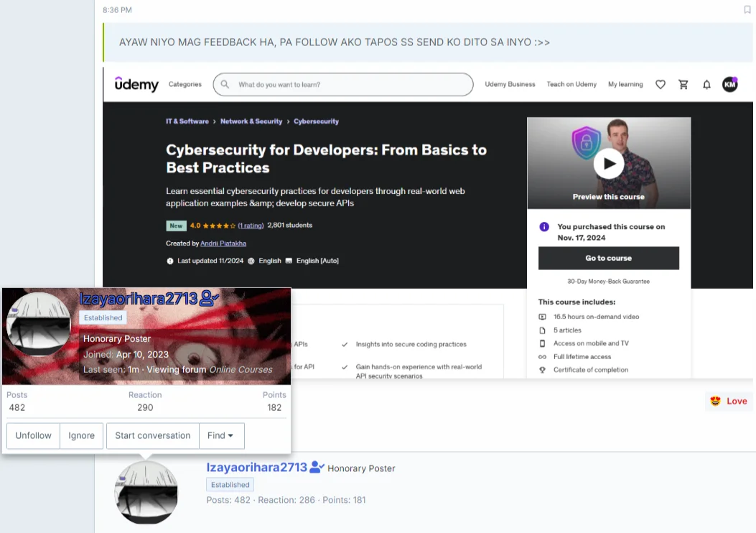Click the globe language icon next to English

tap(251, 261)
